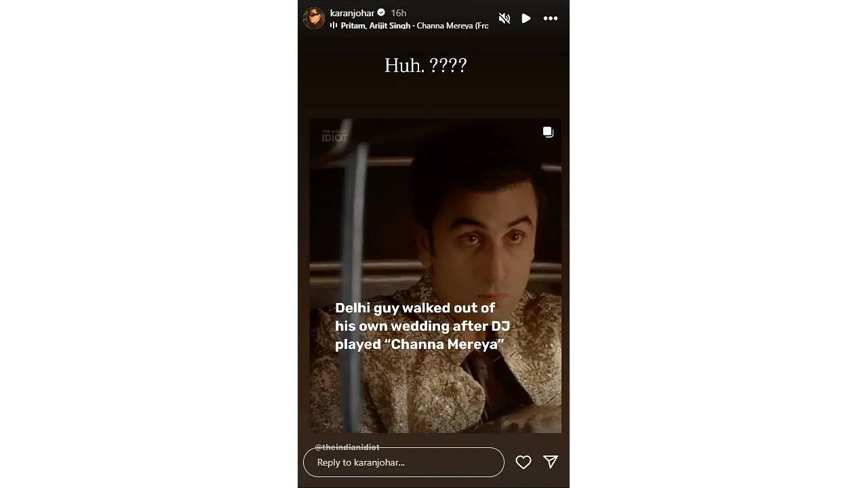
Task: Open the three-dot more options menu
Action: click(551, 18)
